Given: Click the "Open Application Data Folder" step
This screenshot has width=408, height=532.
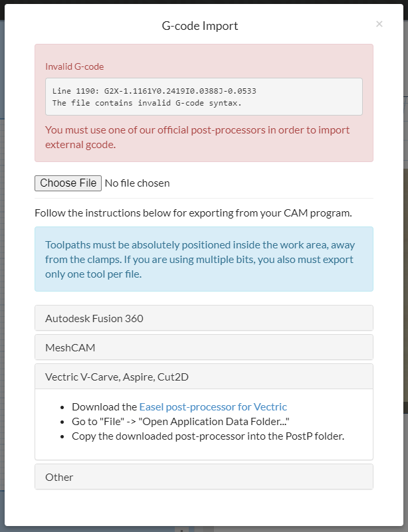Looking at the screenshot, I should (181, 421).
